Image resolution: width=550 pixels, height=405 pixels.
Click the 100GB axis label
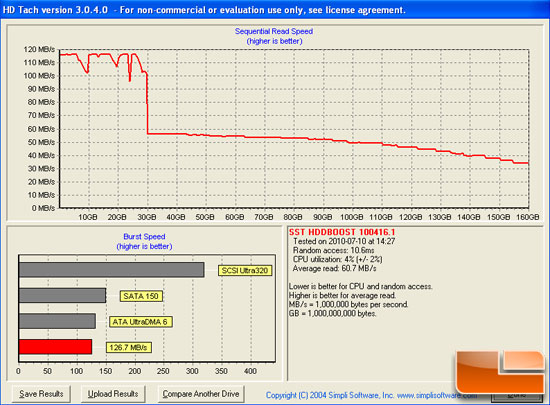pyautogui.click(x=352, y=217)
